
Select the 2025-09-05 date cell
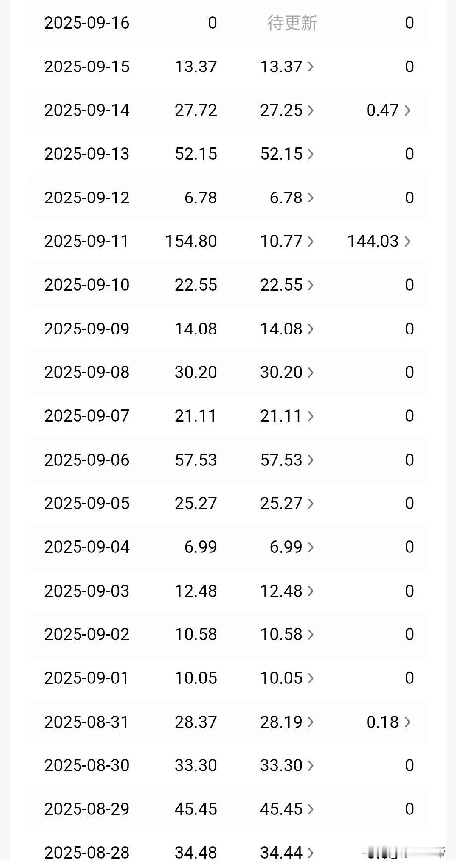[x=87, y=503]
